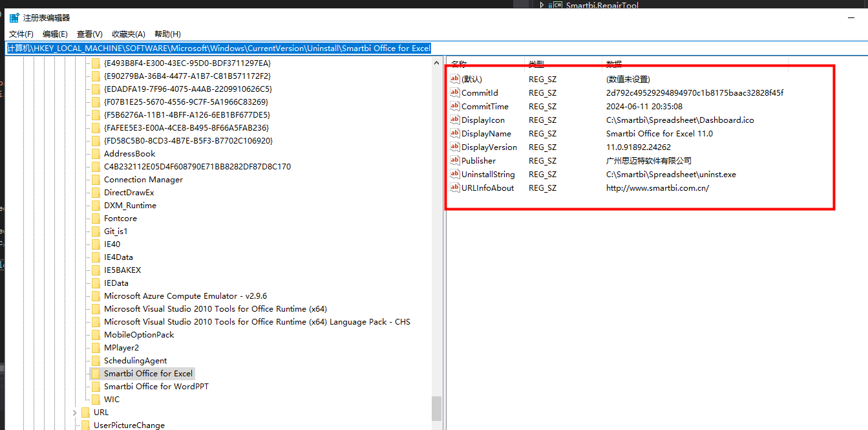868x430 pixels.
Task: Open the 编辑(E) menu
Action: [x=55, y=34]
